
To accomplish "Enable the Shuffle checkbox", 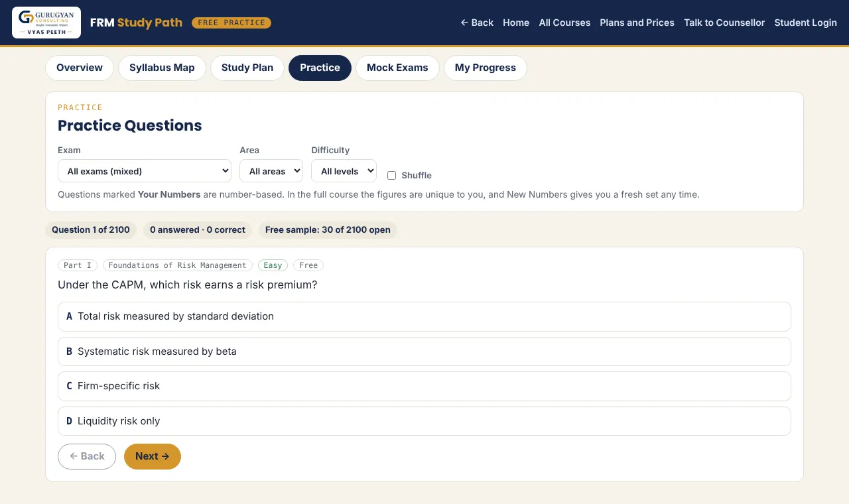I will pos(391,176).
